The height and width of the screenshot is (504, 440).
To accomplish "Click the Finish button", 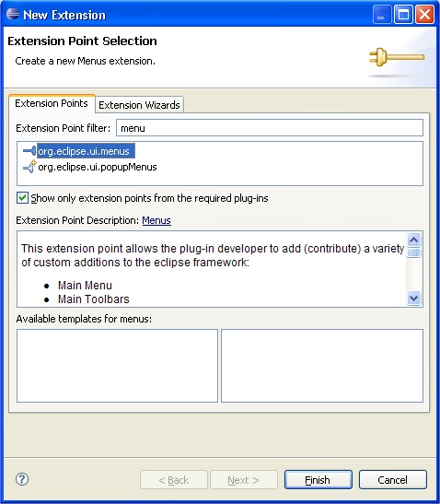I will [x=318, y=480].
